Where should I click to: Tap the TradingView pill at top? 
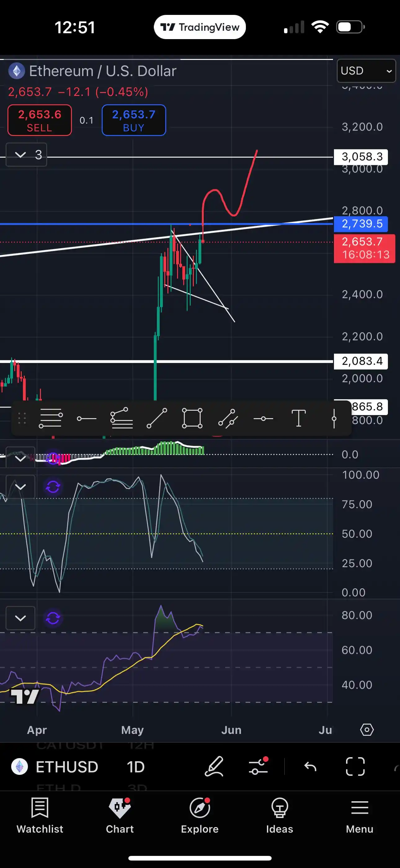point(200,27)
